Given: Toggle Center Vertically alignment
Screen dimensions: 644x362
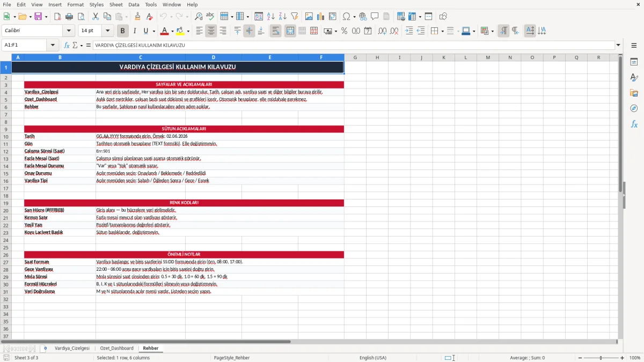Looking at the screenshot, I should (249, 31).
